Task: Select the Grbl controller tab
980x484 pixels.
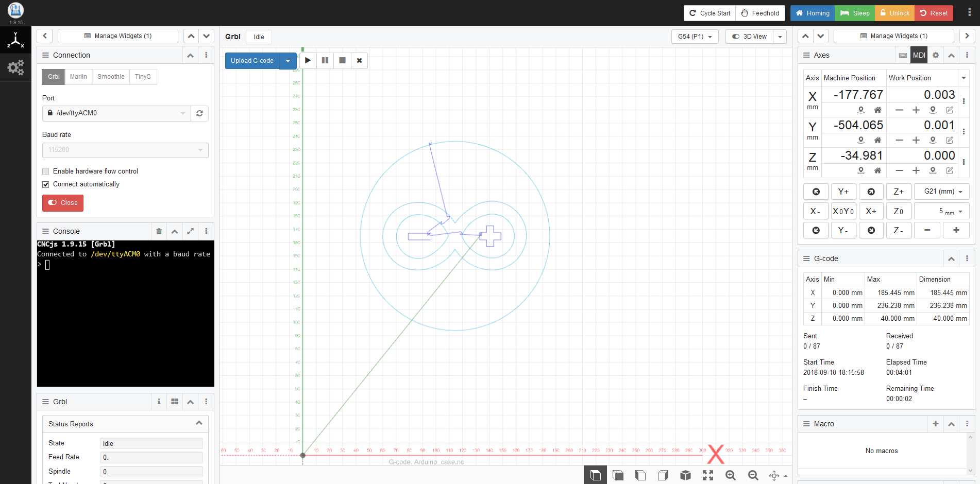Action: point(54,77)
